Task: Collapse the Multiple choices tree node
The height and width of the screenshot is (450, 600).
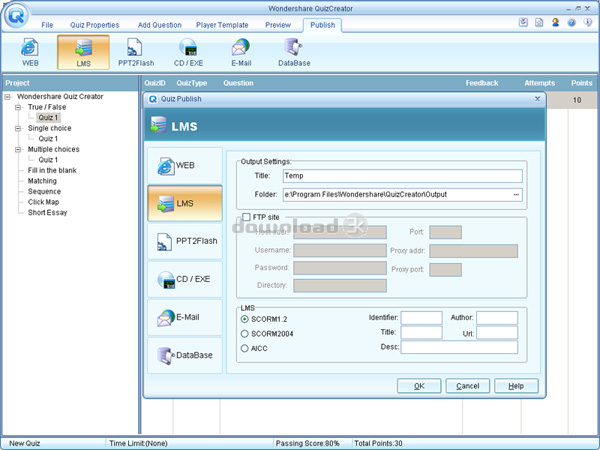Action: pyautogui.click(x=18, y=149)
